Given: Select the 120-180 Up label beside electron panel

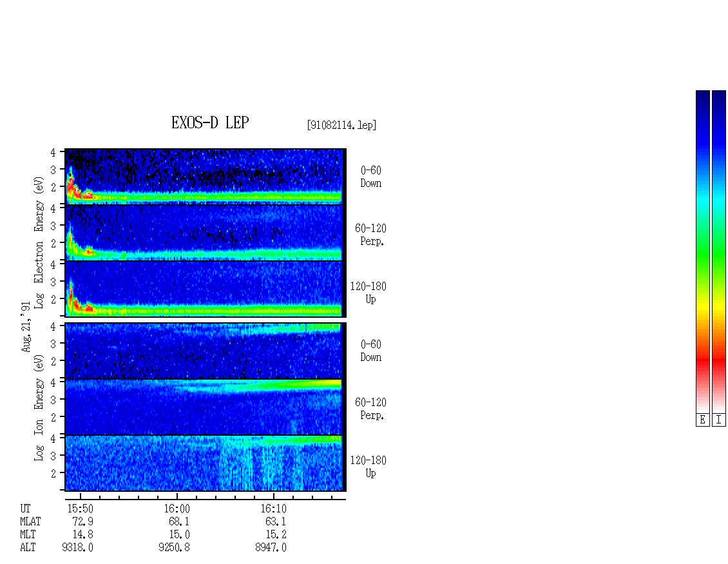Looking at the screenshot, I should (368, 293).
